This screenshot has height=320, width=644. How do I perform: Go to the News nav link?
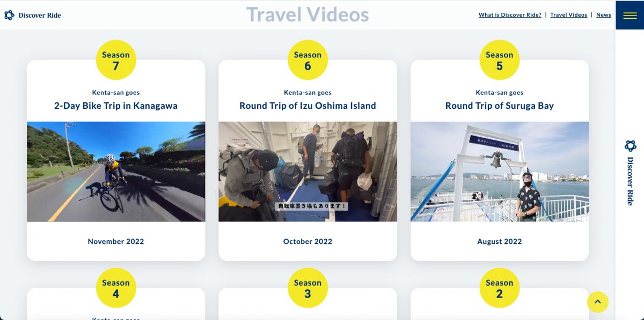604,15
